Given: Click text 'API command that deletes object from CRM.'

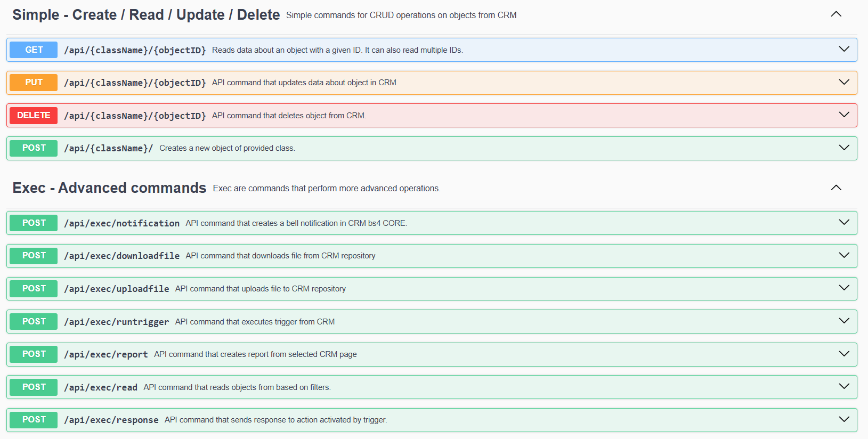Looking at the screenshot, I should coord(289,116).
